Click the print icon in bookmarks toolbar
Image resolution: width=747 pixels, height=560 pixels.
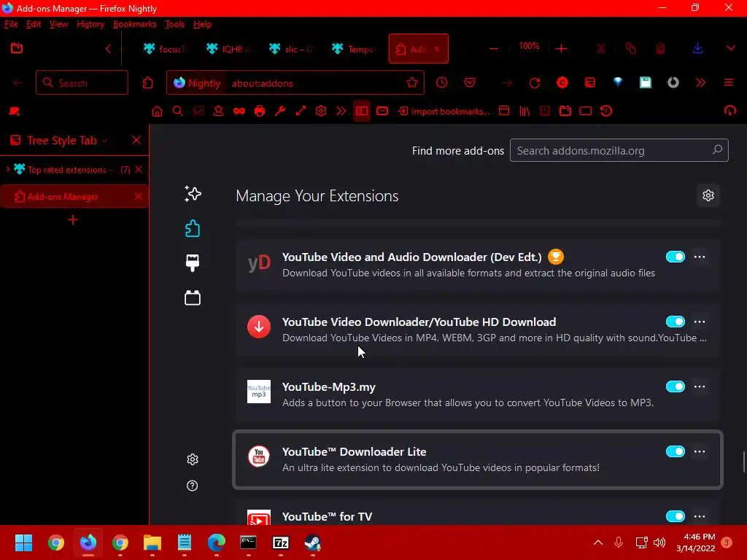(x=259, y=111)
